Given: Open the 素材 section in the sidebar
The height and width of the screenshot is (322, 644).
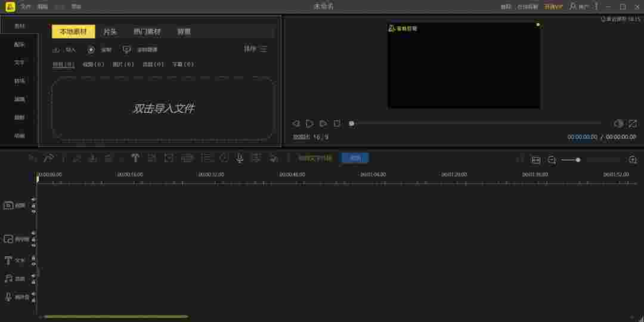Looking at the screenshot, I should pyautogui.click(x=19, y=26).
